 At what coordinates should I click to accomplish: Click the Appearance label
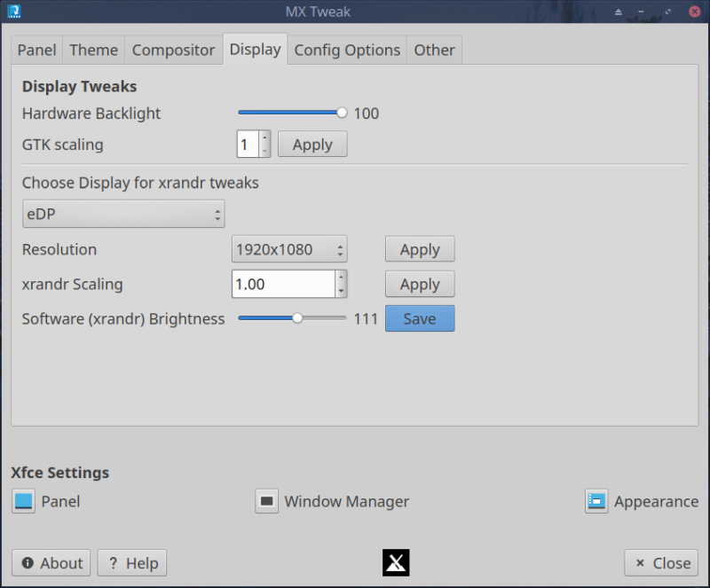[656, 502]
